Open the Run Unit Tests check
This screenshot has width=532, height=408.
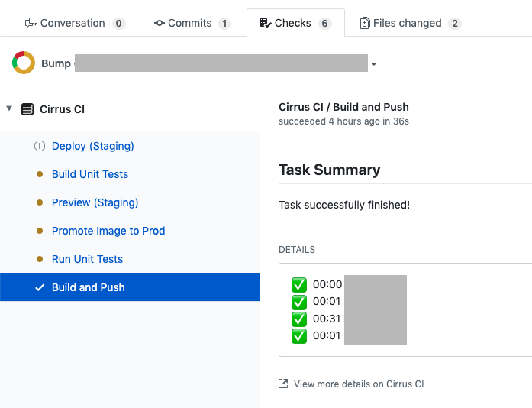tap(87, 259)
